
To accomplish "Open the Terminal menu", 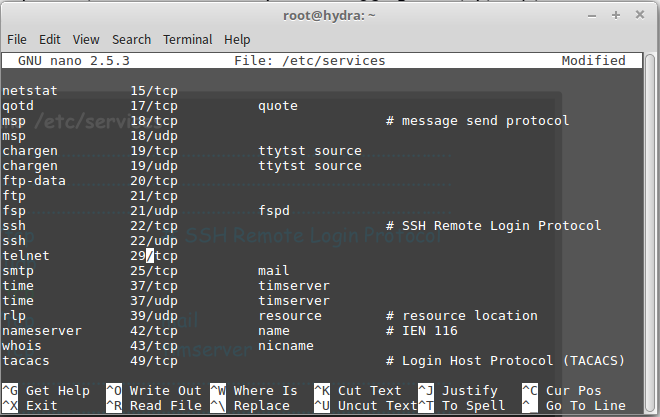I will [x=188, y=40].
